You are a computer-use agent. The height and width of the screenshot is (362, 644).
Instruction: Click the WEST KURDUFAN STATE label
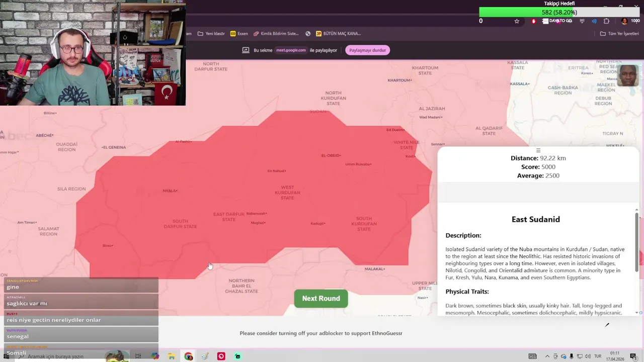tap(287, 193)
